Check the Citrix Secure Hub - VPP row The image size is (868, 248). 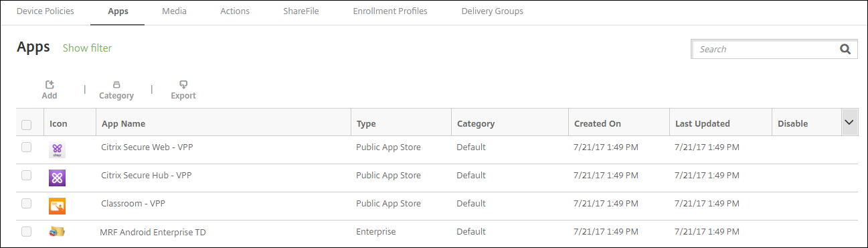[27, 176]
